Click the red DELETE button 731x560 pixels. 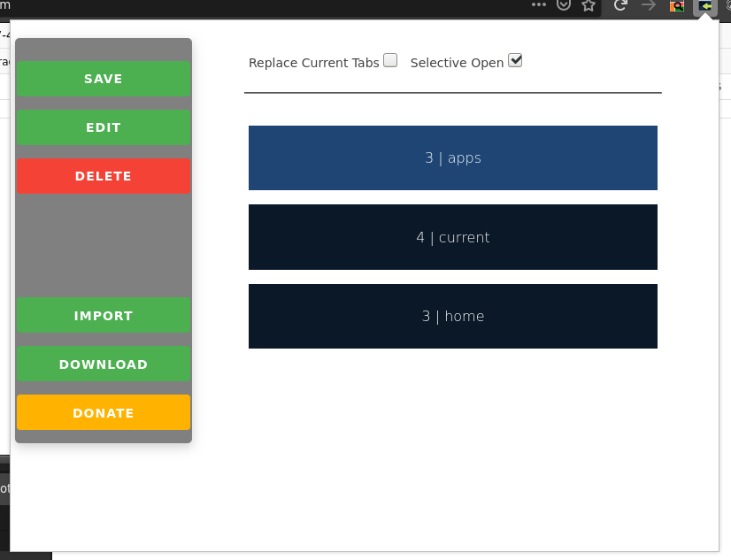pyautogui.click(x=104, y=176)
